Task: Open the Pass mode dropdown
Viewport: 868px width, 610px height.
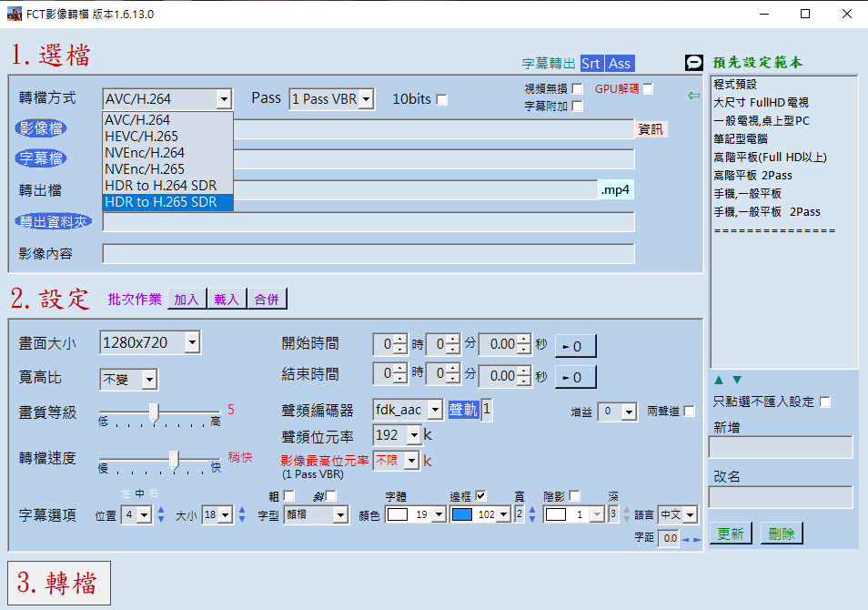Action: pyautogui.click(x=366, y=99)
